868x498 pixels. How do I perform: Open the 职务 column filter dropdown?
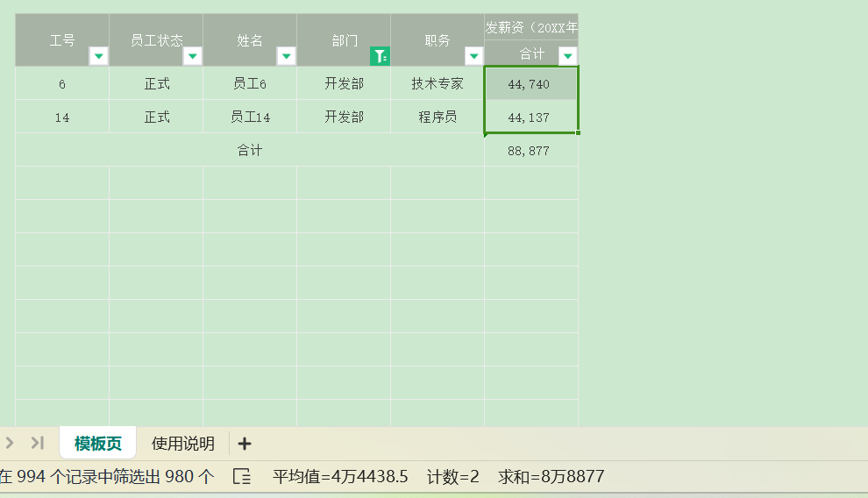[x=473, y=56]
